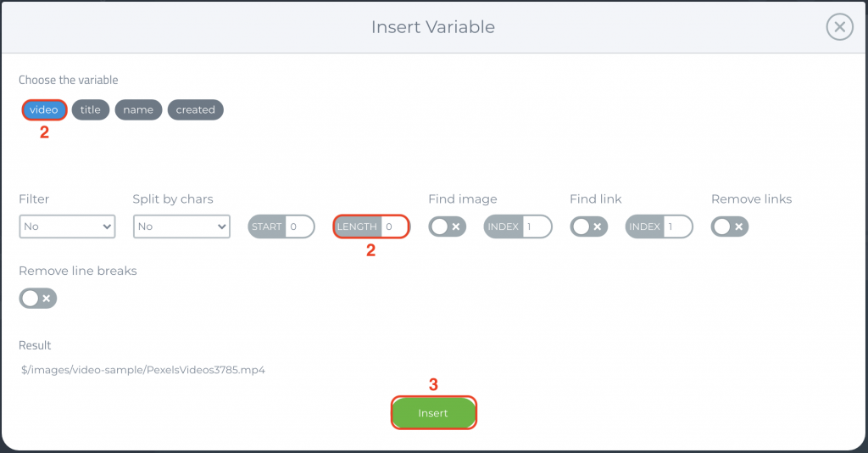Click the Find link INDEX field
The image size is (868, 453).
[677, 226]
